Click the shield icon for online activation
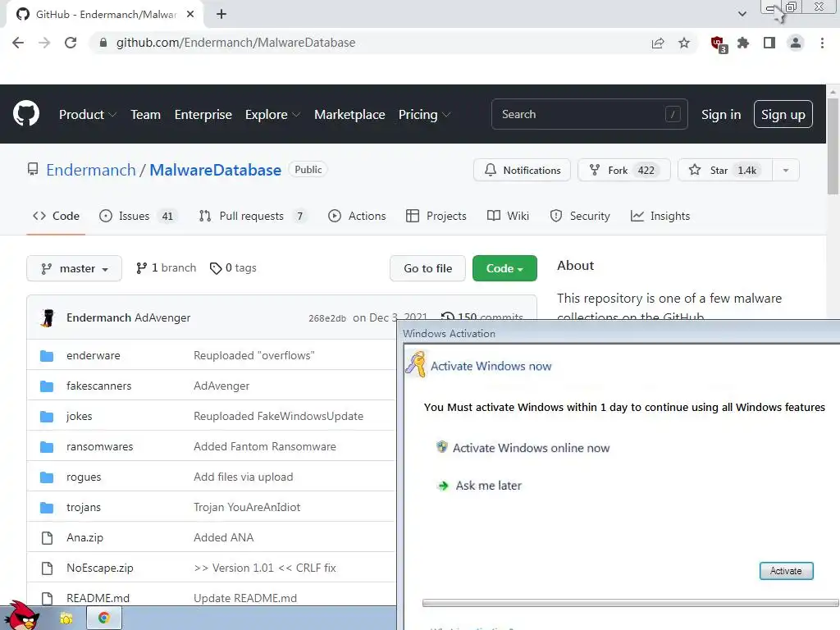 coord(442,447)
